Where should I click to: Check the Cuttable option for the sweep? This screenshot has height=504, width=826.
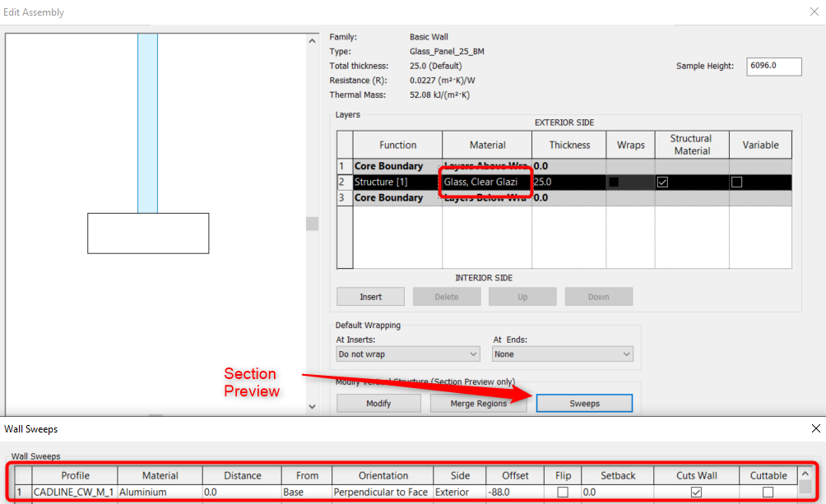[x=767, y=491]
